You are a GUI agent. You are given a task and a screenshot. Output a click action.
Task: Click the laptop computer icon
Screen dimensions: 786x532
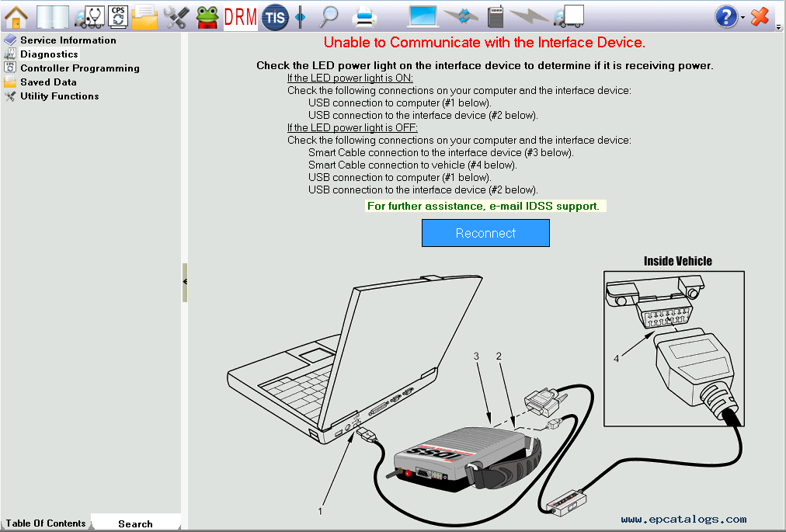[423, 17]
